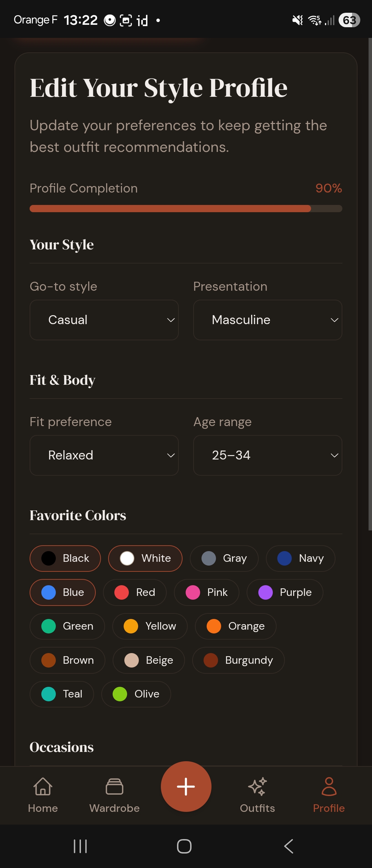The width and height of the screenshot is (372, 868).
Task: Click the Profile Completion progress bar
Action: click(x=186, y=208)
